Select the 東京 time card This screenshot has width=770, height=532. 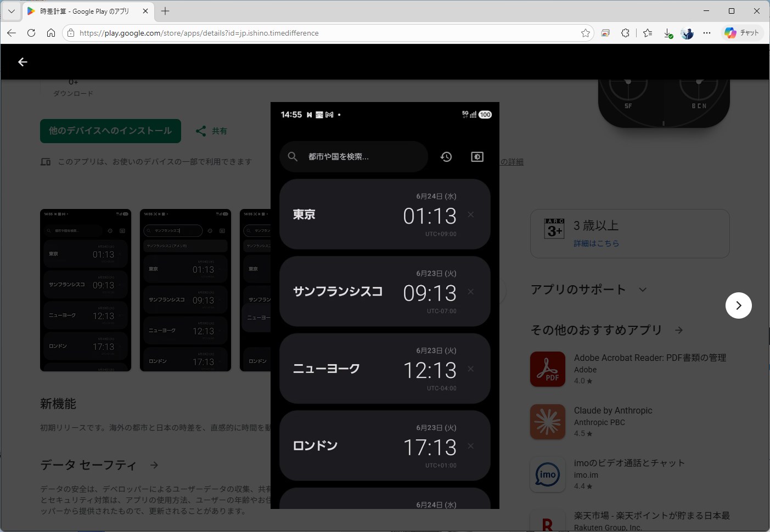click(385, 214)
